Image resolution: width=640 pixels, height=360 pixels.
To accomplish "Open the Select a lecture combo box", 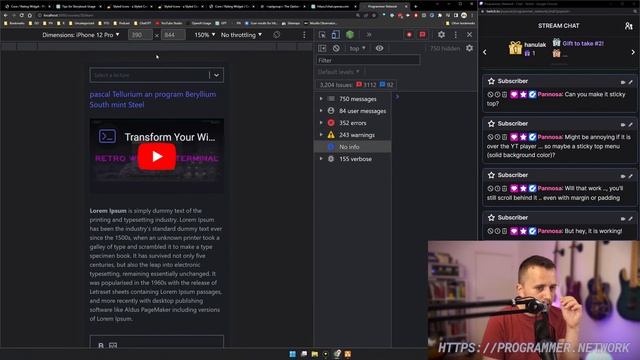I will 157,75.
